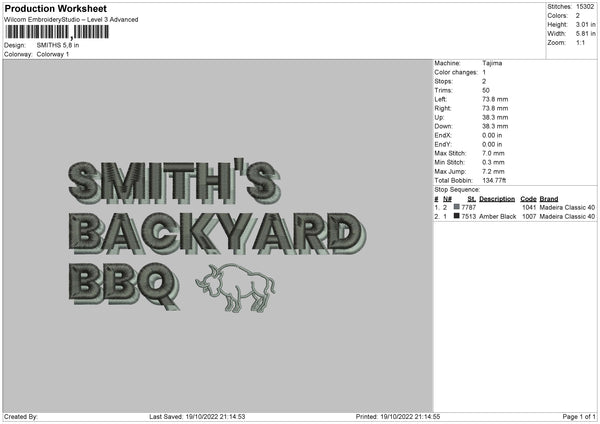Click the Total Bobbin value 134.77ft

point(494,180)
